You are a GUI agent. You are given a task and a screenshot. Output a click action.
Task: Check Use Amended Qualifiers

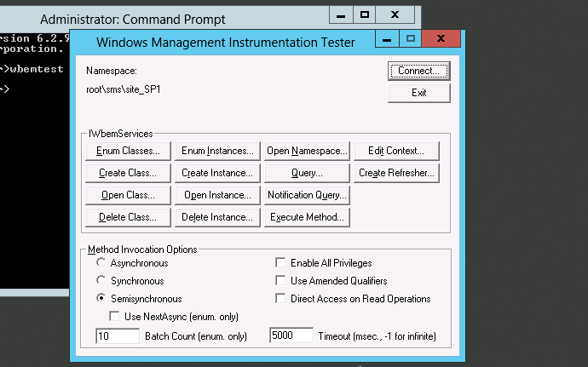tap(280, 280)
